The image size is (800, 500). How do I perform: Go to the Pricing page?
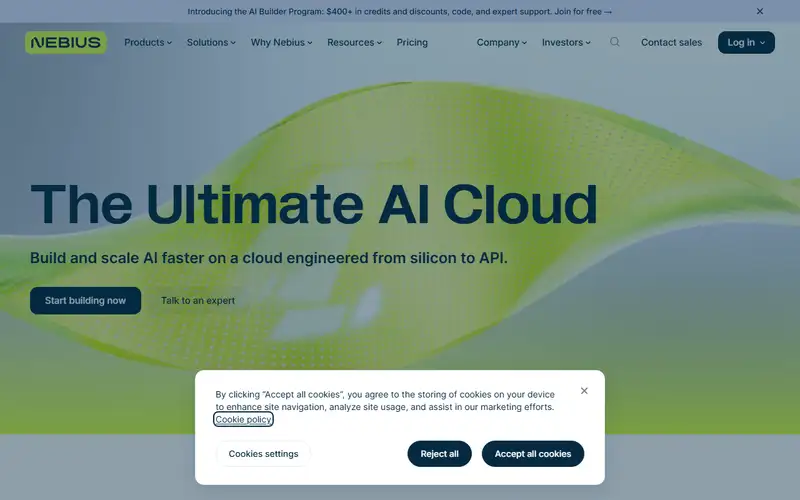412,42
